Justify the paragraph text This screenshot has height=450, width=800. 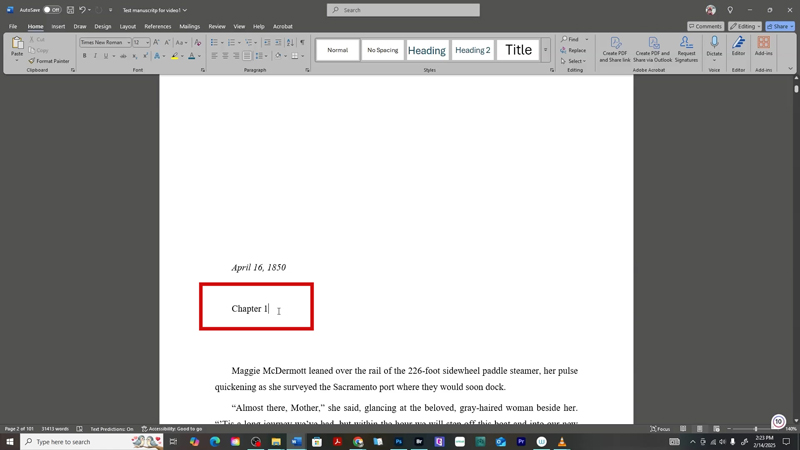247,56
